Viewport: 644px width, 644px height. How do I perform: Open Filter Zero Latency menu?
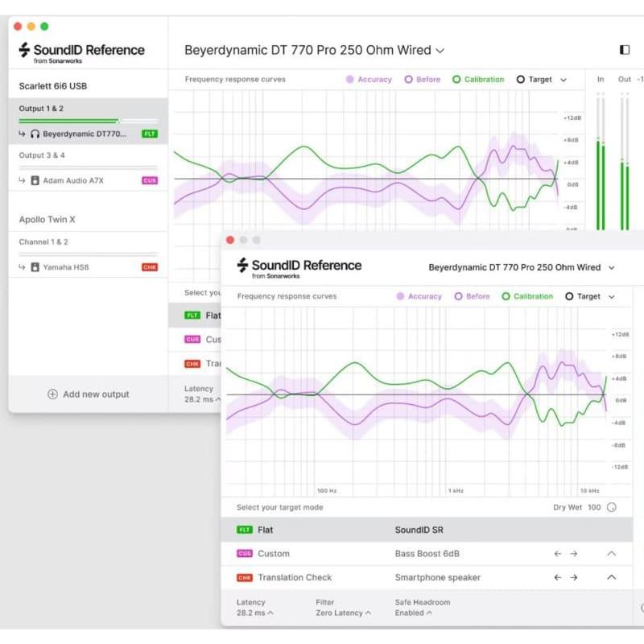point(343,608)
